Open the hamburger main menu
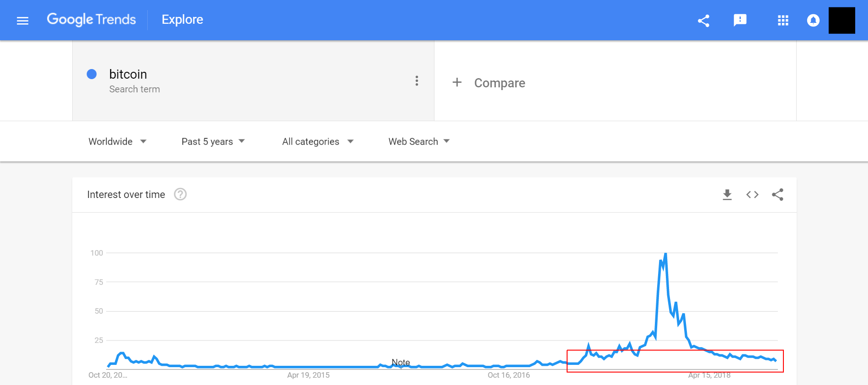Screen dimensions: 868x385 point(22,21)
